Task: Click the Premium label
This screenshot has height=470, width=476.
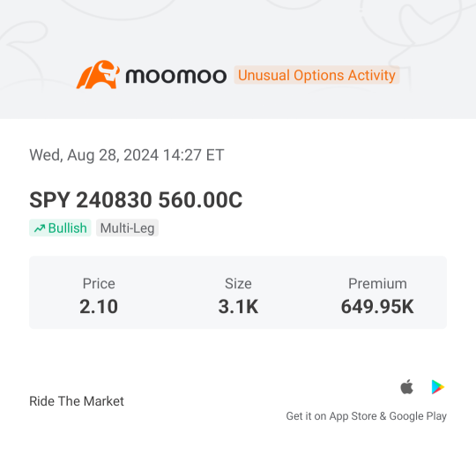Action: pyautogui.click(x=377, y=284)
